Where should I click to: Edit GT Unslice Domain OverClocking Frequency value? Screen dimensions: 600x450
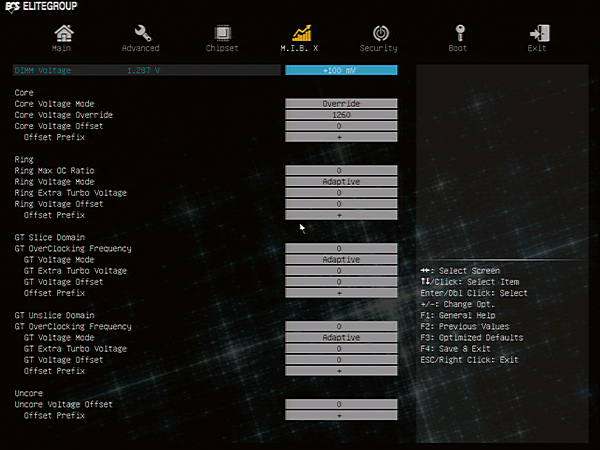(x=341, y=326)
